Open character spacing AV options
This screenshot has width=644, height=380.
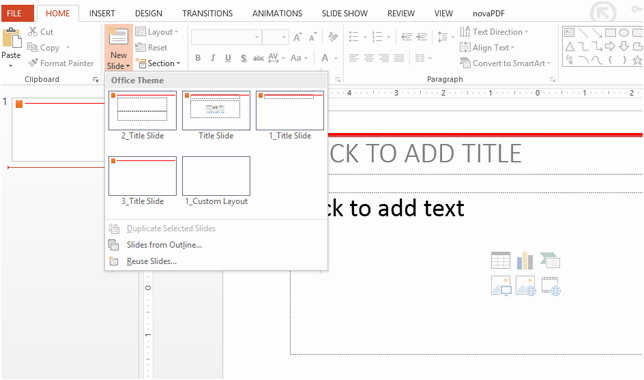point(276,58)
